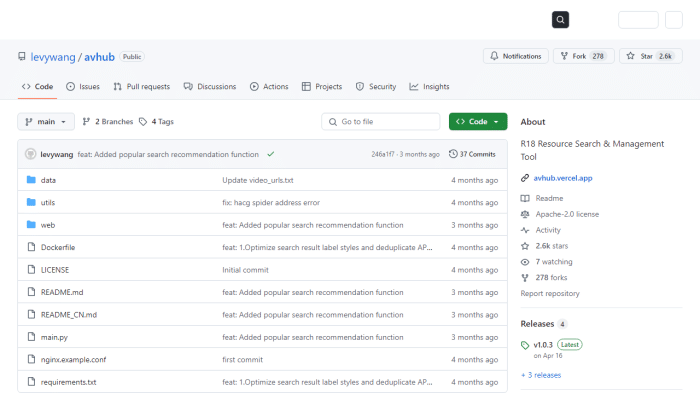Click the 4 Tags label icon

point(143,122)
